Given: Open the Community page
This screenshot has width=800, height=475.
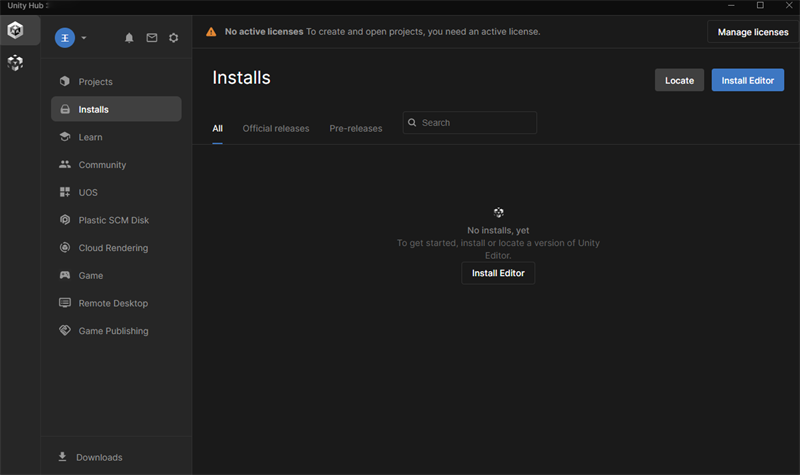Looking at the screenshot, I should (102, 165).
